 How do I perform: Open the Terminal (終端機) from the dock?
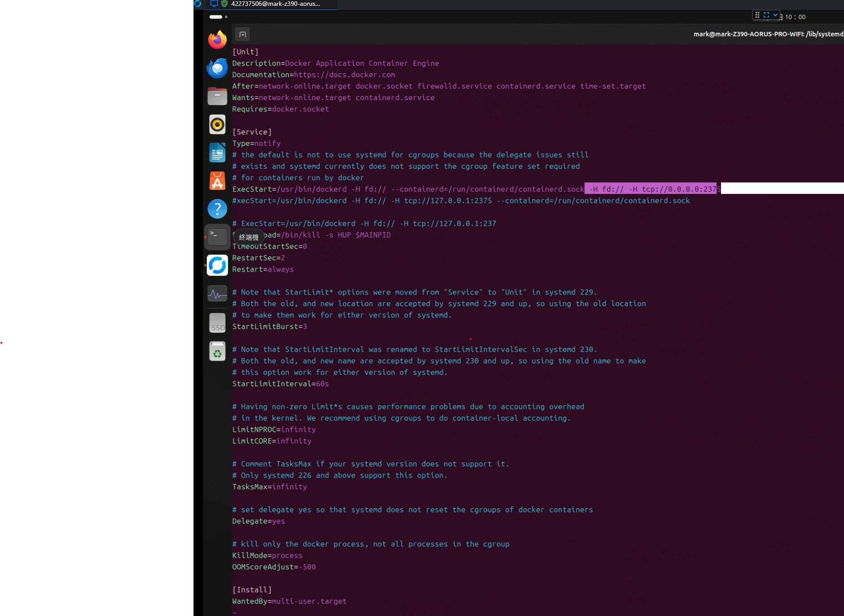coord(217,237)
